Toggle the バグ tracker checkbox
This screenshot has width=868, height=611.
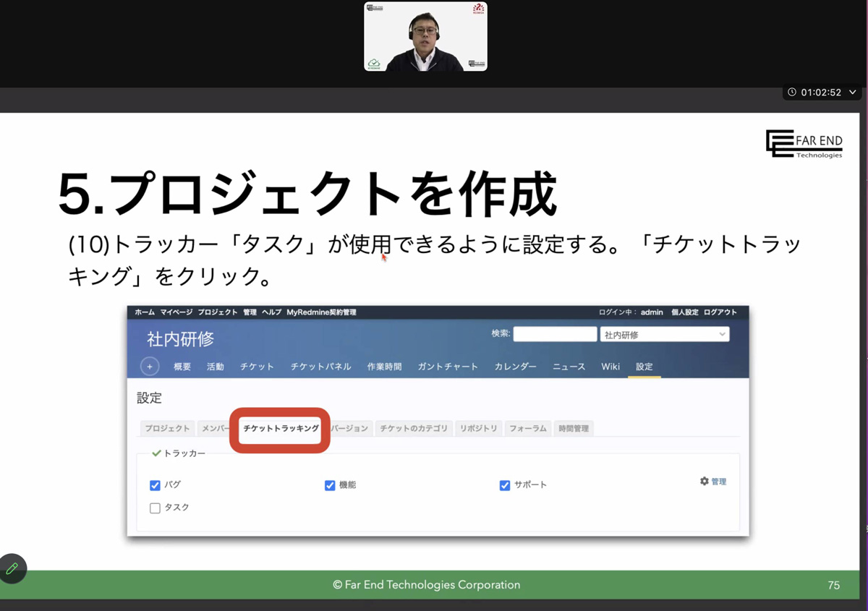155,485
